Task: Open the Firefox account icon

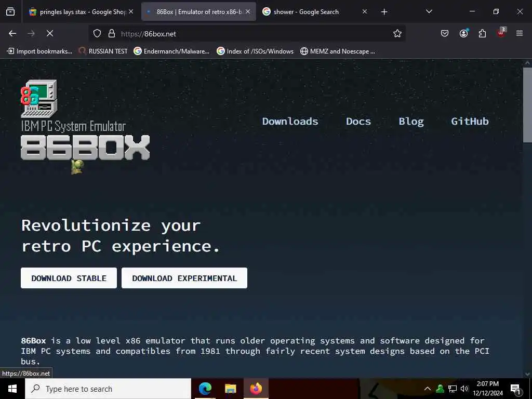Action: [x=463, y=33]
